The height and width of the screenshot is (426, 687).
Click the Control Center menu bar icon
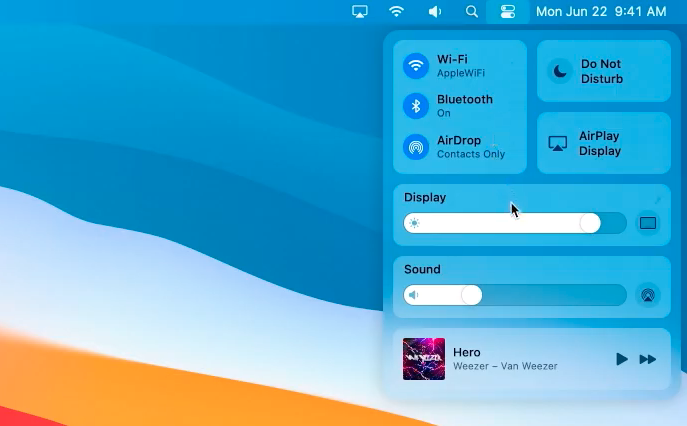[507, 12]
